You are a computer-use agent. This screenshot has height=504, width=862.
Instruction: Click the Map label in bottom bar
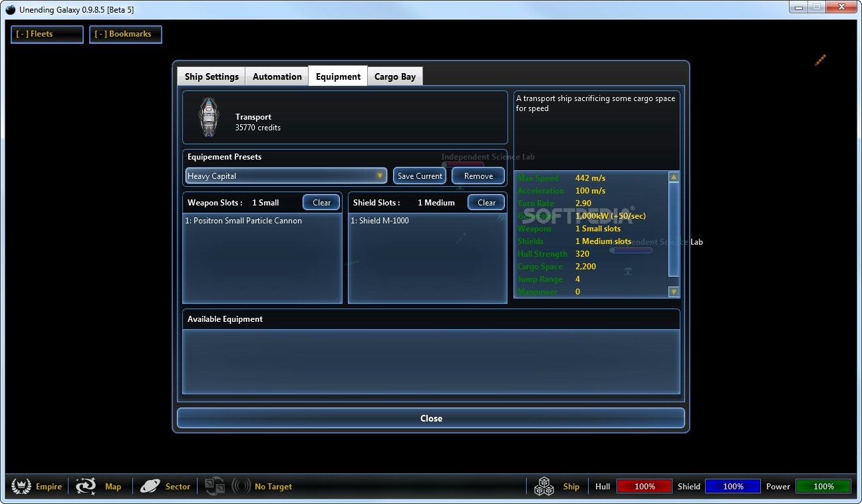click(113, 487)
